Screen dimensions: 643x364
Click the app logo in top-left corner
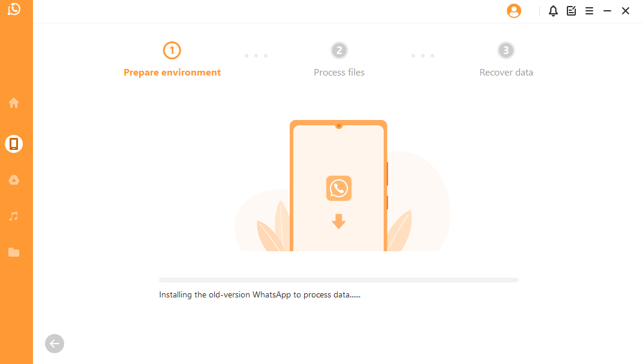coord(14,9)
